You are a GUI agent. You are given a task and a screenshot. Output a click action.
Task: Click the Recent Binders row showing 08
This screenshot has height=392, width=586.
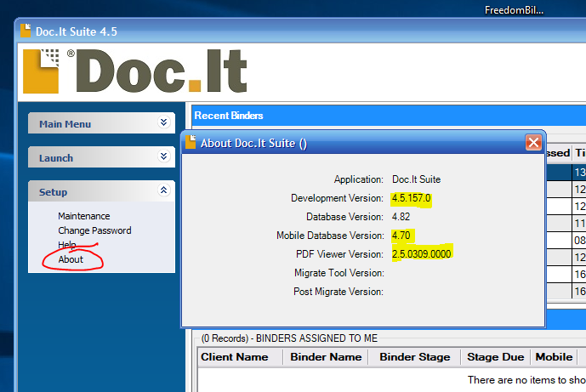tap(566, 241)
